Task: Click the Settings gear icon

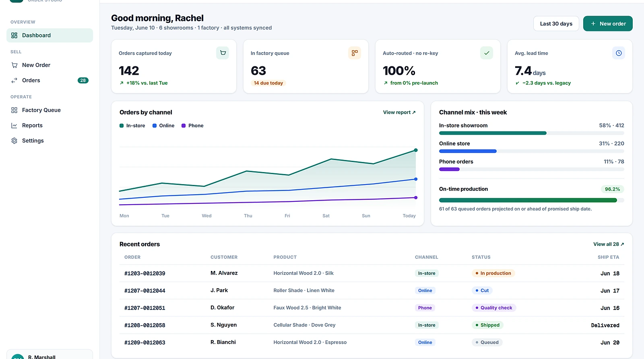Action: tap(14, 141)
